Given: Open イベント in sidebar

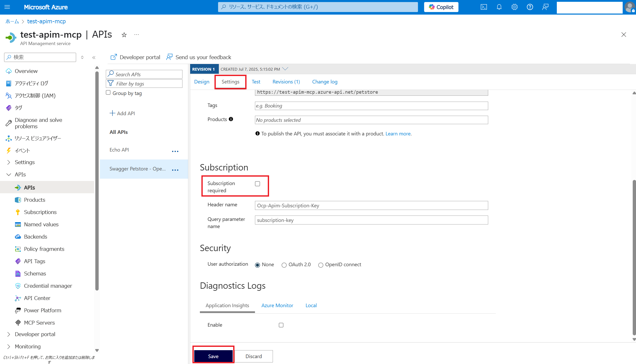Looking at the screenshot, I should [23, 151].
